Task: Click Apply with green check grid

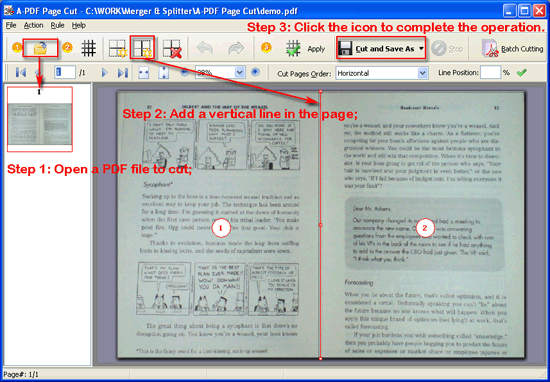Action: pyautogui.click(x=305, y=49)
